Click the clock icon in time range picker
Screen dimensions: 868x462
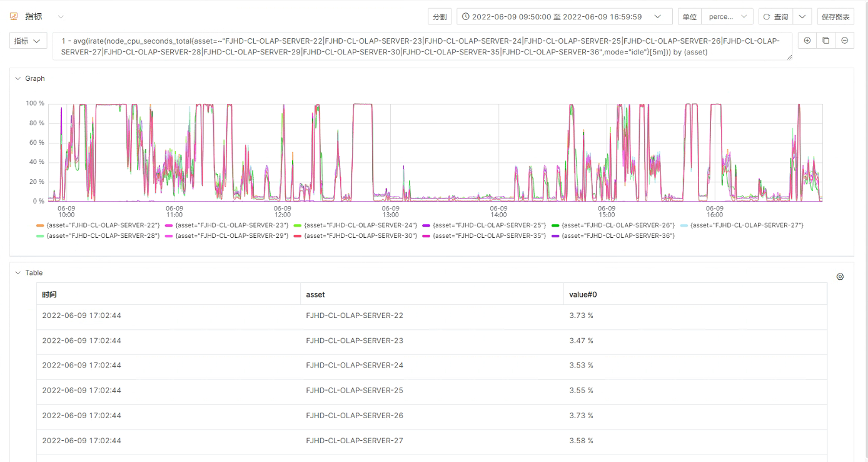tap(465, 17)
